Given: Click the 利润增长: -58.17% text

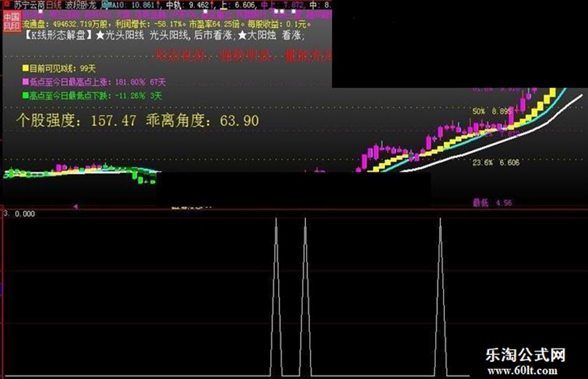Looking at the screenshot, I should tap(150, 24).
